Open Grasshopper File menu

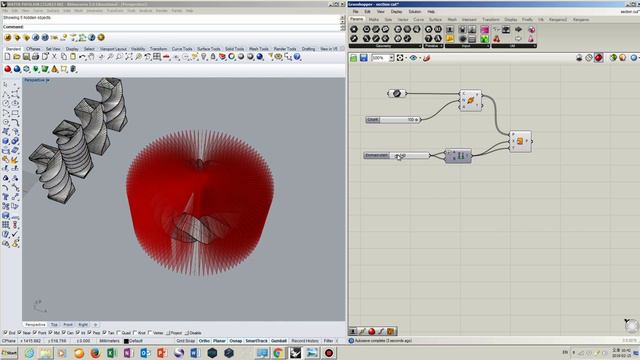pos(356,12)
